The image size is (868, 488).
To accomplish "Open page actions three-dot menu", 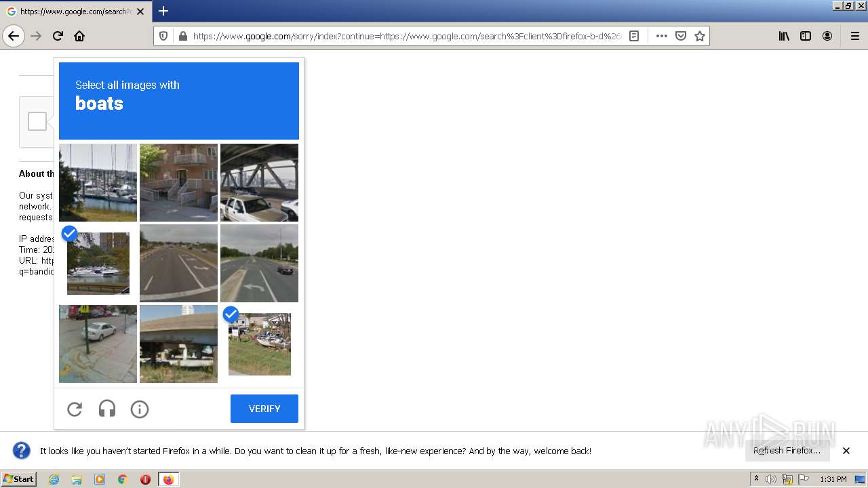I will coord(662,36).
